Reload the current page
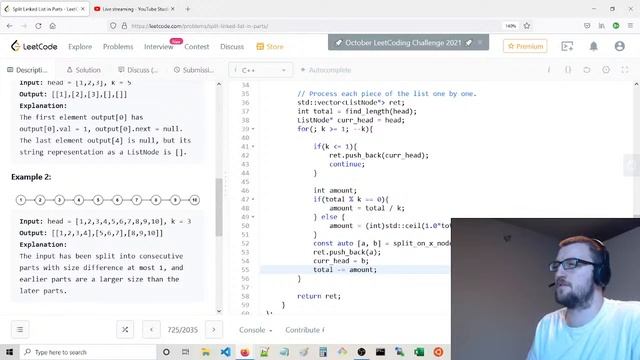This screenshot has width=640, height=360. [38, 26]
